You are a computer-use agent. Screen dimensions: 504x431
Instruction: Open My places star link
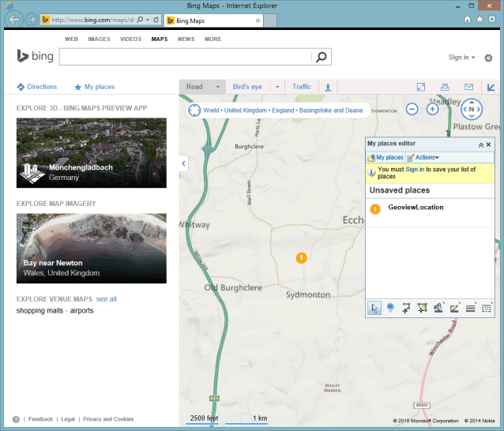(x=95, y=87)
